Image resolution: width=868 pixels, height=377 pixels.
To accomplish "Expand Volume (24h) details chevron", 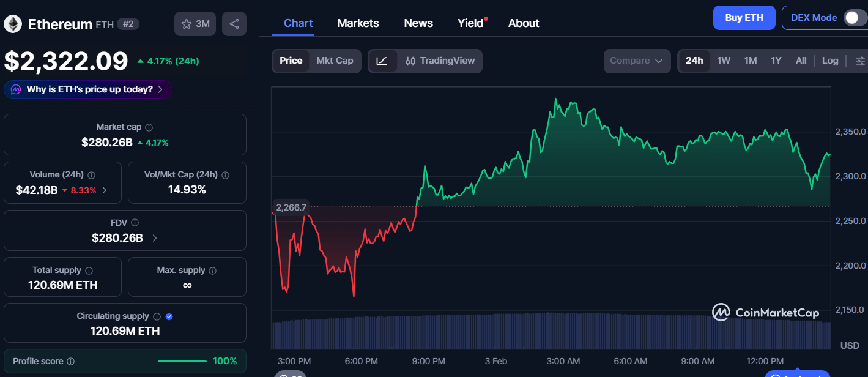I will pyautogui.click(x=104, y=190).
